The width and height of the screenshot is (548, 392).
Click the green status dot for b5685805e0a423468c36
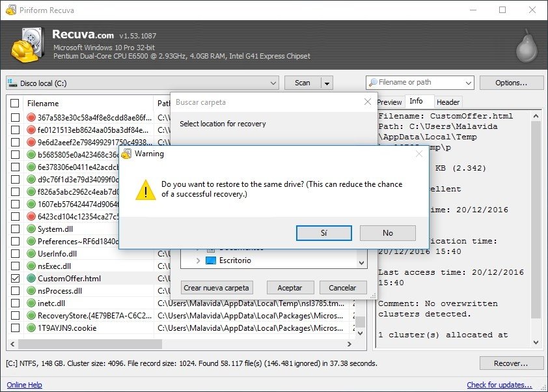click(31, 154)
